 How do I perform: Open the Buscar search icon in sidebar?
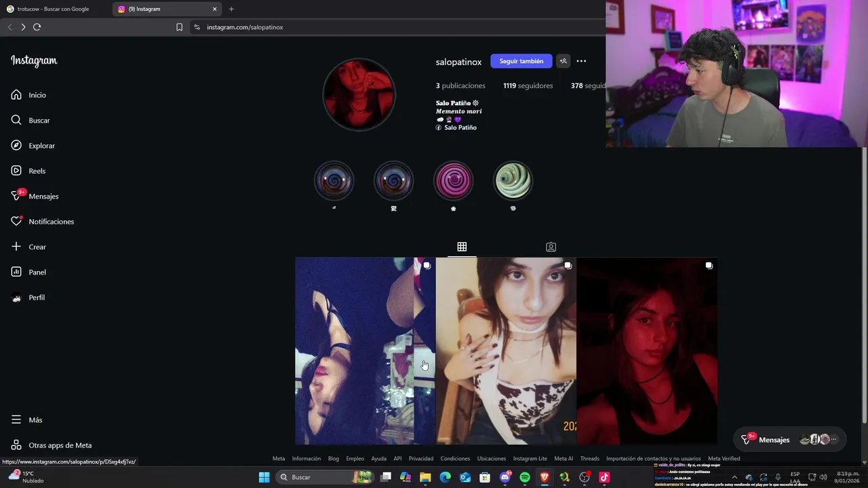[x=16, y=120]
